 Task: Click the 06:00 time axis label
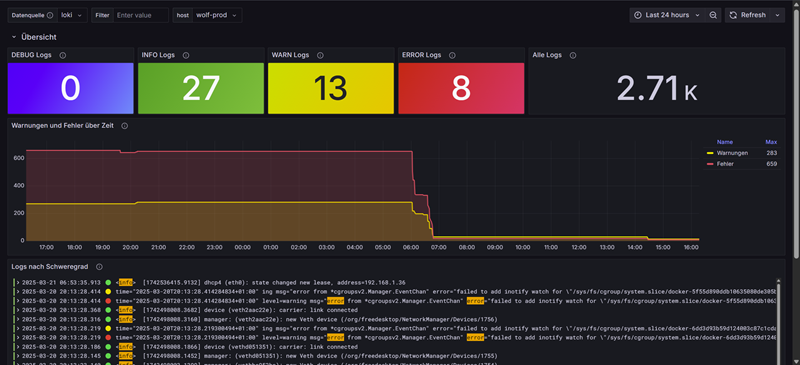click(x=411, y=247)
